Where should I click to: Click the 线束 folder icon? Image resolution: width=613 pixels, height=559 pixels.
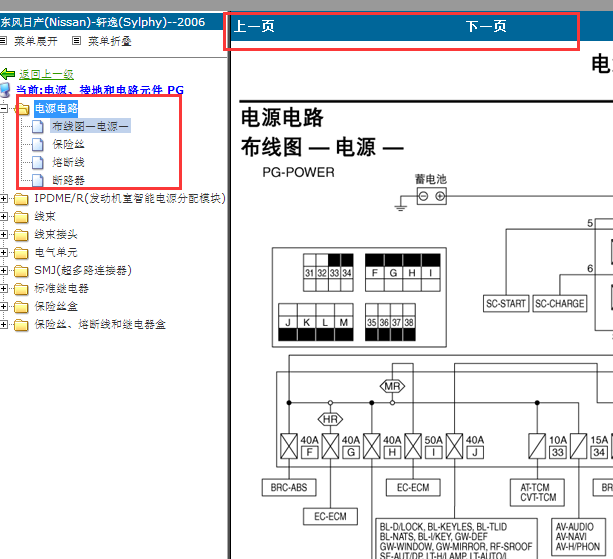21,217
